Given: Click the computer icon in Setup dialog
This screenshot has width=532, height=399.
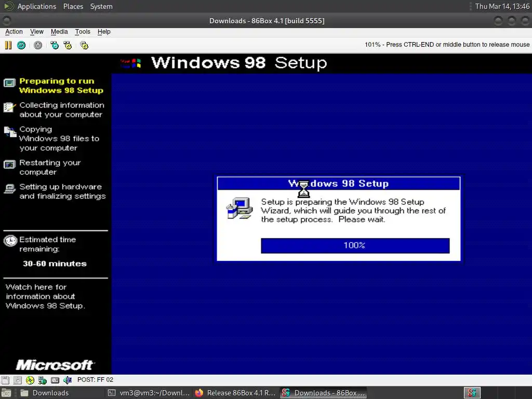Looking at the screenshot, I should coord(240,208).
